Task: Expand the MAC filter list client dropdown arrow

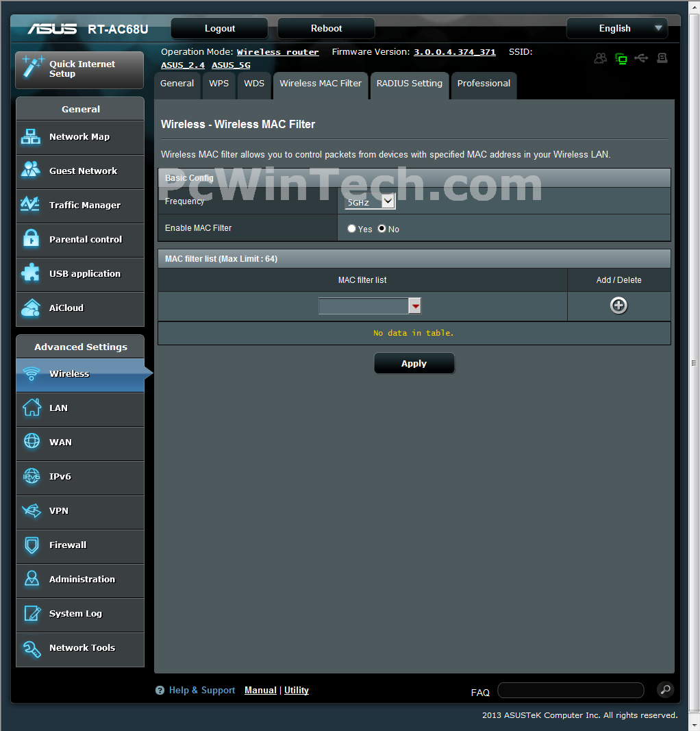Action: pos(415,306)
